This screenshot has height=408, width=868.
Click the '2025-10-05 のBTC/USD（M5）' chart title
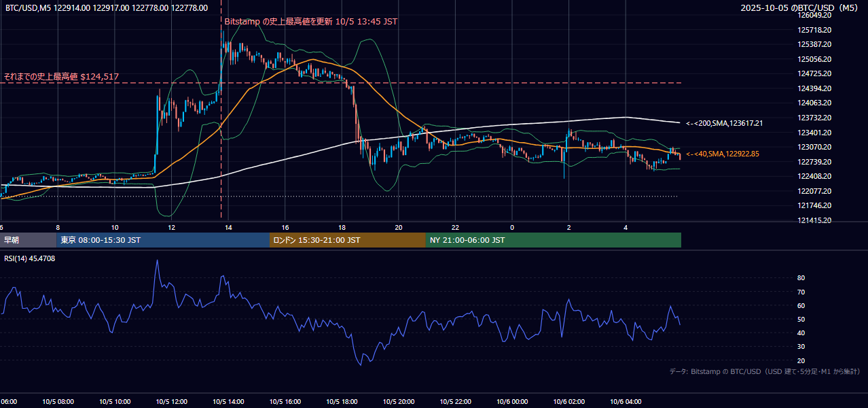point(799,7)
